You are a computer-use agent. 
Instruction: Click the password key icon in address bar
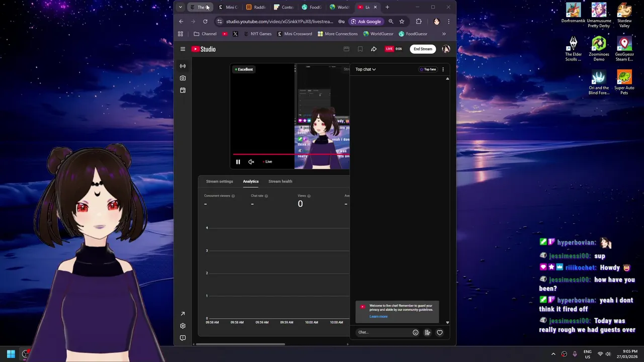[342, 22]
